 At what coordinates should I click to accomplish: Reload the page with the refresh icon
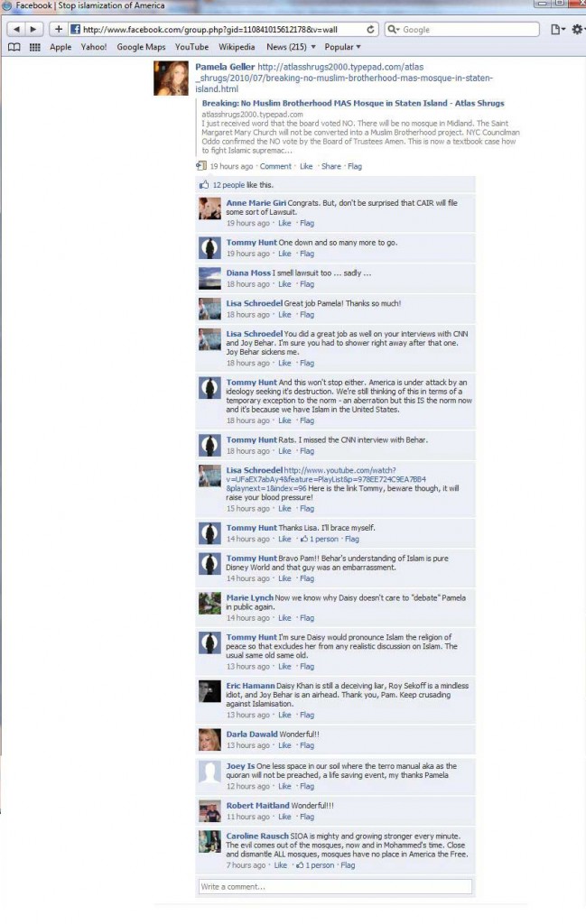(x=370, y=29)
